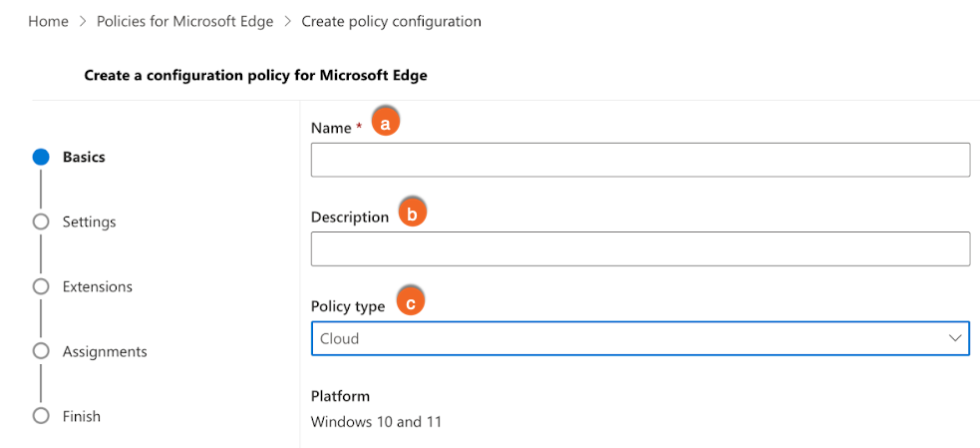Click the orange 'c' callout marker
This screenshot has width=980, height=448.
(x=410, y=301)
